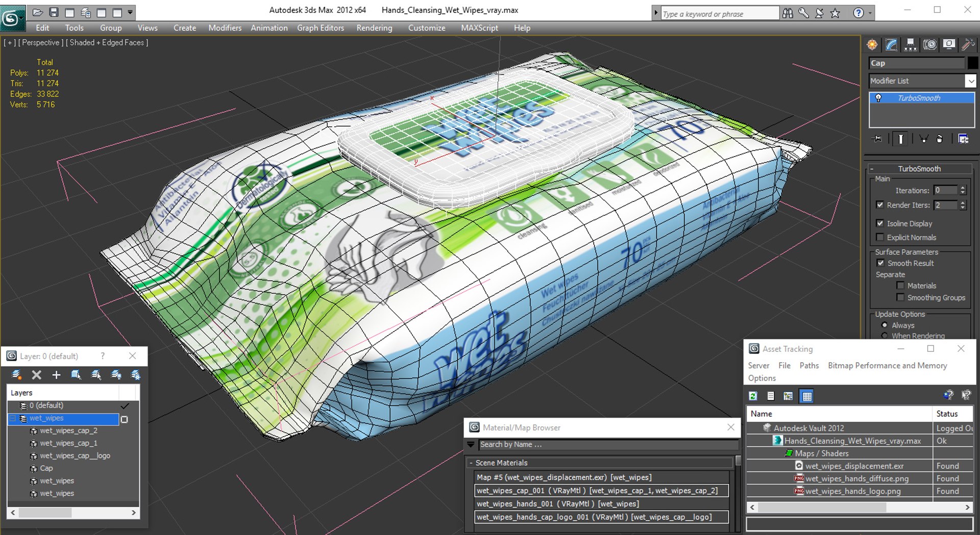This screenshot has width=980, height=535.
Task: Enable Separate by Materials checkbox
Action: pos(900,285)
